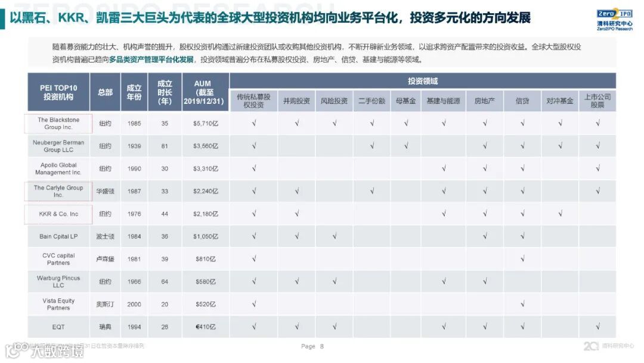Image resolution: width=644 pixels, height=363 pixels.
Task: Click KKR's checkmark under 对冲基金
Action: pyautogui.click(x=560, y=213)
